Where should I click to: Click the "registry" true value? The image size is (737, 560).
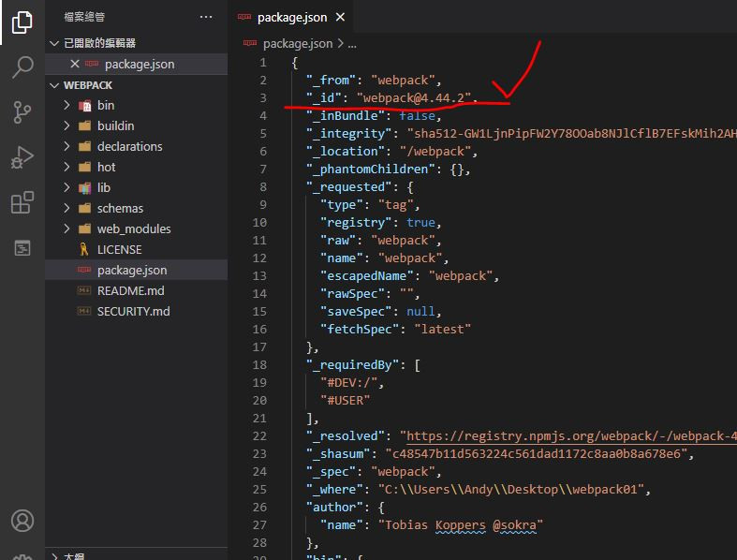pos(420,222)
